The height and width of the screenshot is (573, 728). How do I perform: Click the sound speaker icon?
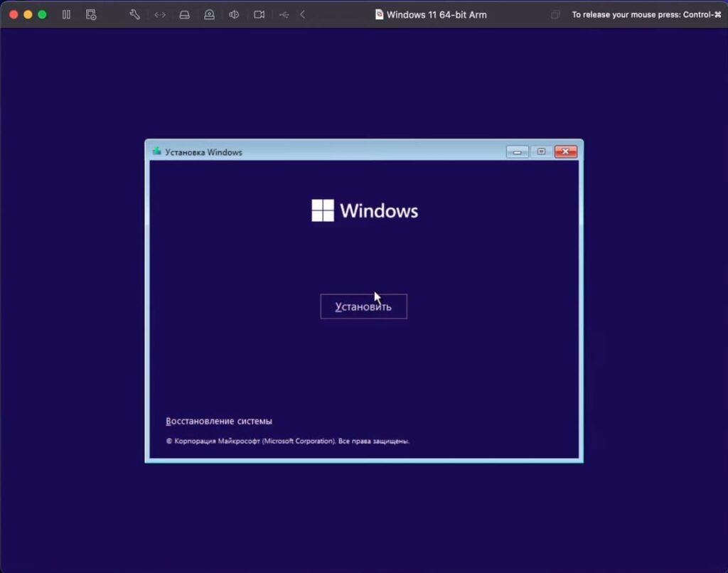tap(234, 14)
